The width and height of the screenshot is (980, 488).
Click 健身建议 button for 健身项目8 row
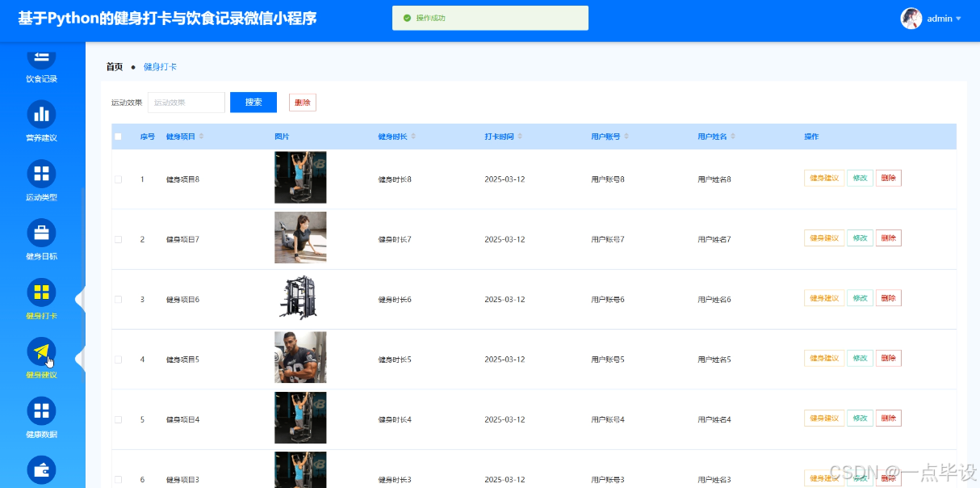(x=824, y=179)
